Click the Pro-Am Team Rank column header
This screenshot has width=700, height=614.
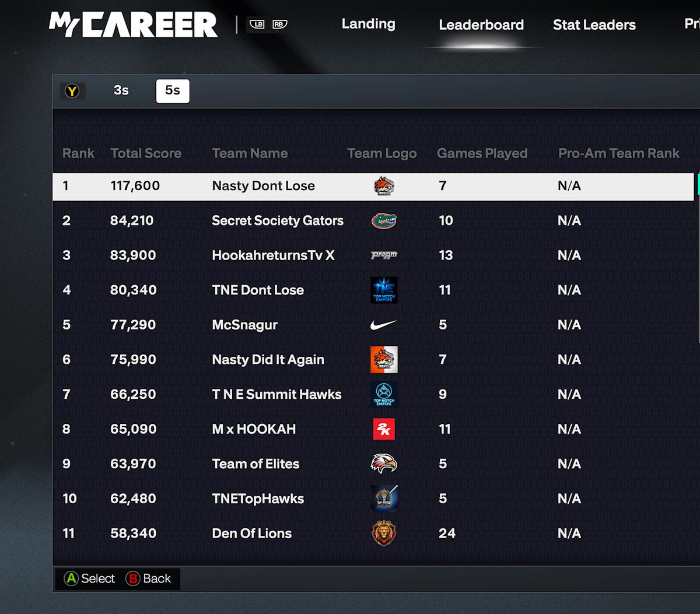[619, 153]
